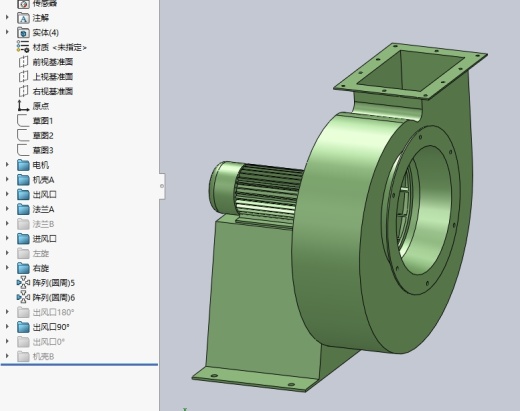Click the greyed 出风口0° folder icon
520x411 pixels.
[x=23, y=342]
